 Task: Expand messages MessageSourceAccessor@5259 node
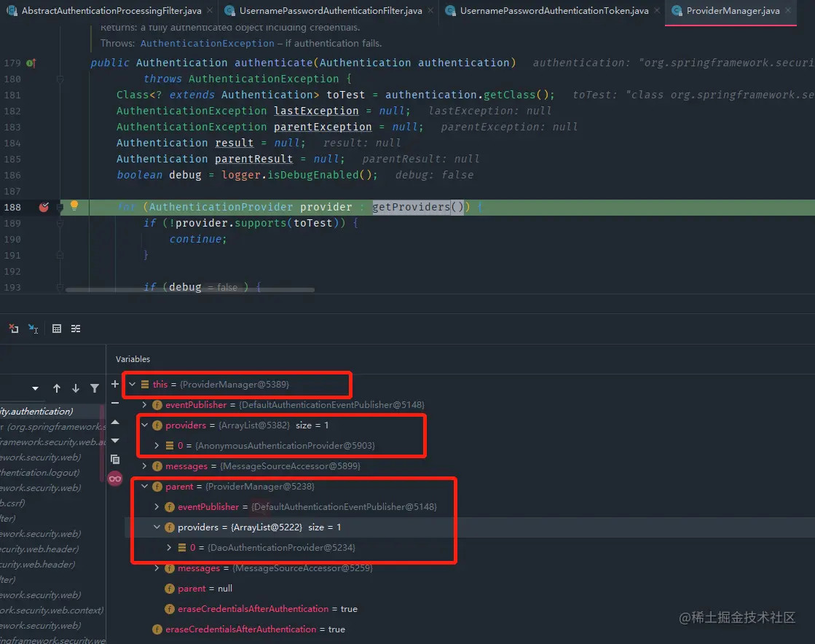[157, 568]
